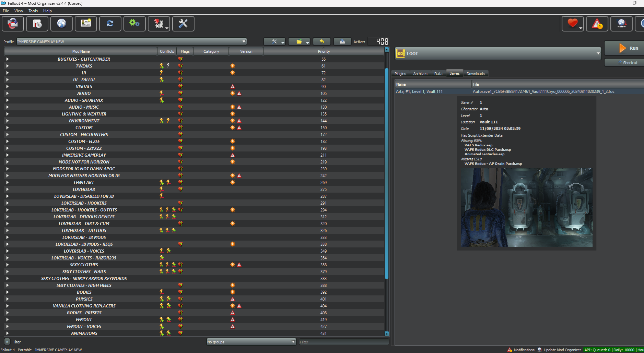Click the restore backup arrow icon
The image size is (644, 353).
coord(322,41)
